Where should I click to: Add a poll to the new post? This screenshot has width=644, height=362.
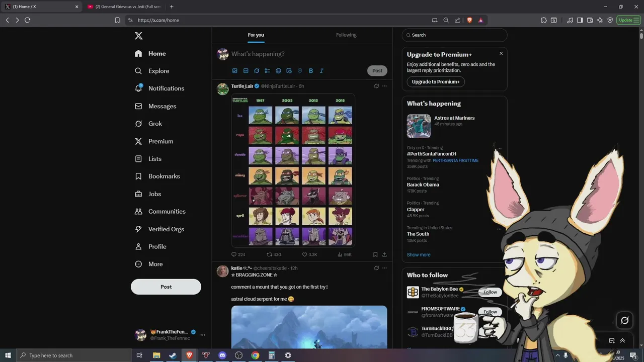(267, 71)
